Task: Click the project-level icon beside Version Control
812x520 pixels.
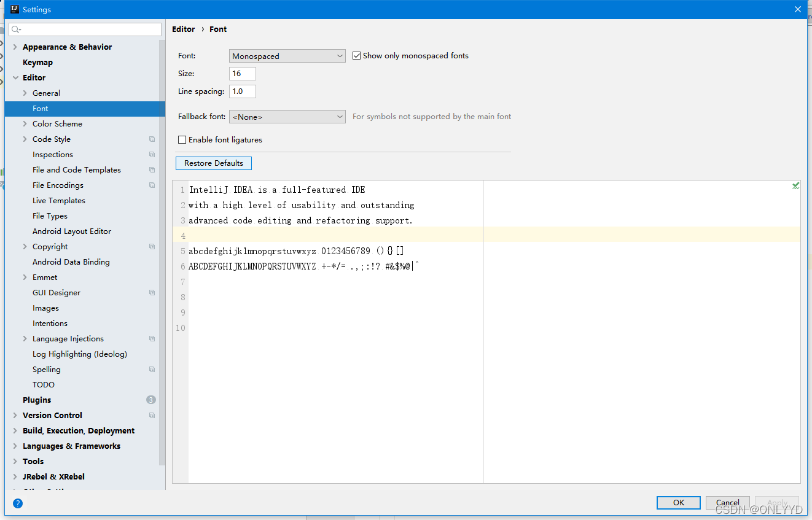Action: (152, 416)
